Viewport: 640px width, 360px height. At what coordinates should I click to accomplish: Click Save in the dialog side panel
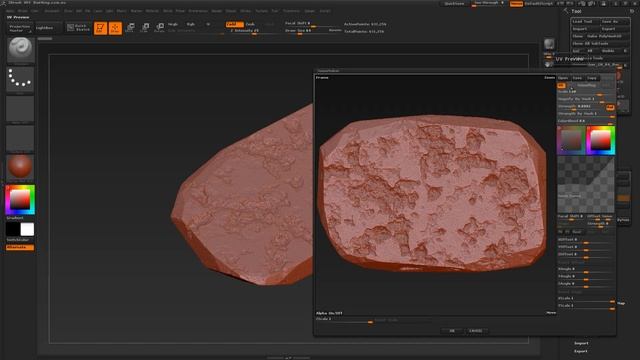coord(577,78)
